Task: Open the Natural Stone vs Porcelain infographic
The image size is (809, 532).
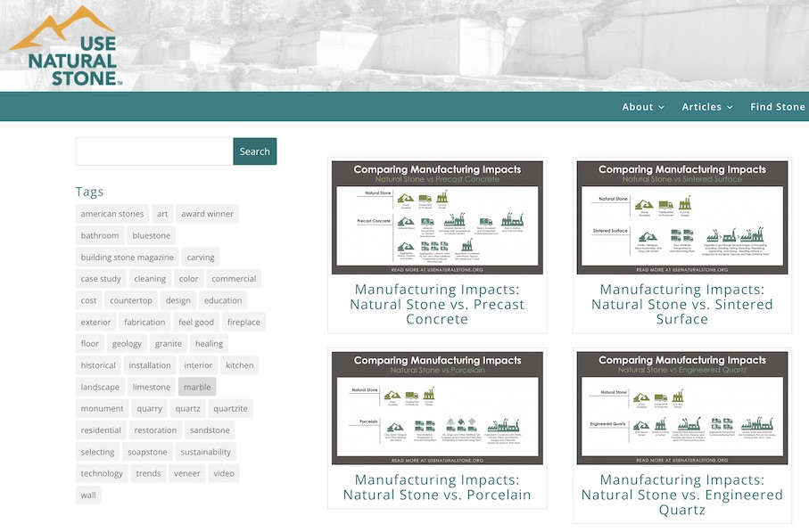Action: tap(437, 408)
